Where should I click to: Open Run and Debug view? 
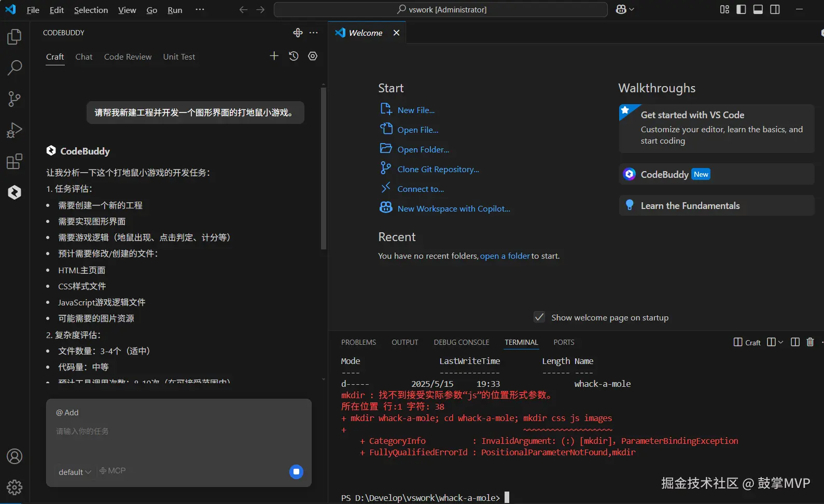tap(15, 130)
